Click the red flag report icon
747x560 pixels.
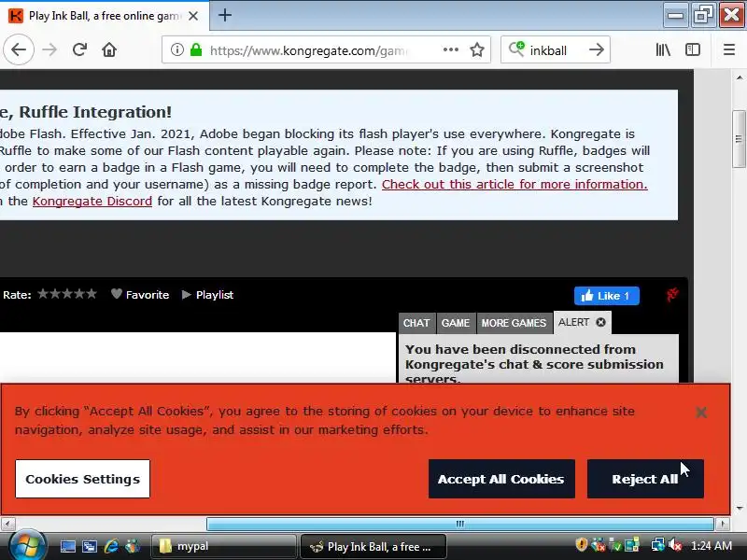tap(672, 295)
